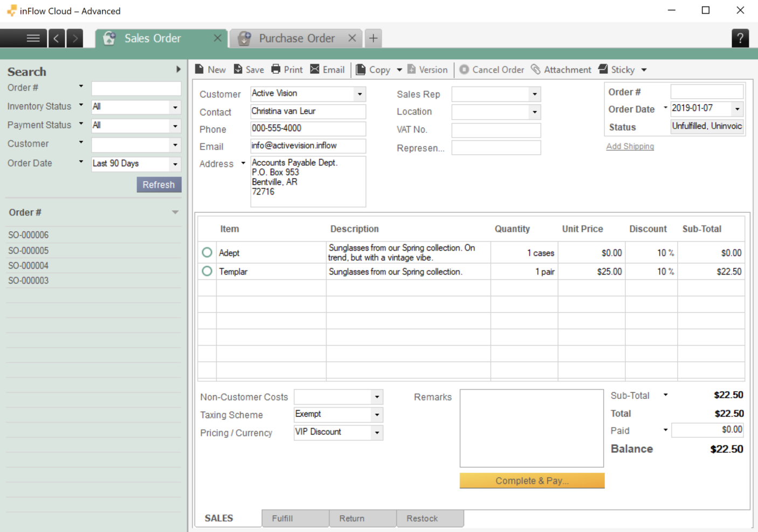Collapse the Search panel arrow
Screen dimensions: 758x532
178,70
